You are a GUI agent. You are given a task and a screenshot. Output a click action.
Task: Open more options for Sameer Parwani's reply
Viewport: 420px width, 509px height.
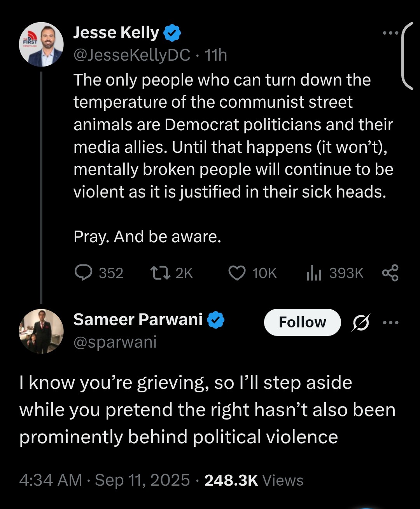[x=390, y=322]
